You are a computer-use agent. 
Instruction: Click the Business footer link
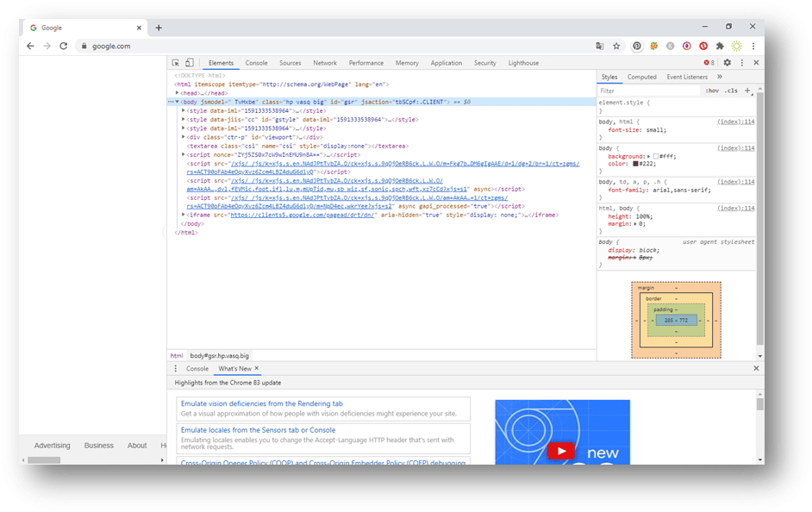coord(99,446)
